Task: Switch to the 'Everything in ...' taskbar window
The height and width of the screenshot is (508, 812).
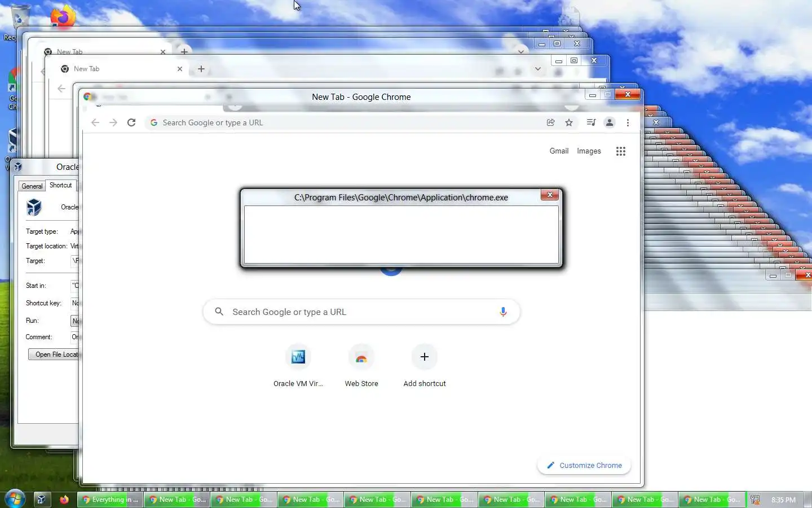Action: pos(110,500)
